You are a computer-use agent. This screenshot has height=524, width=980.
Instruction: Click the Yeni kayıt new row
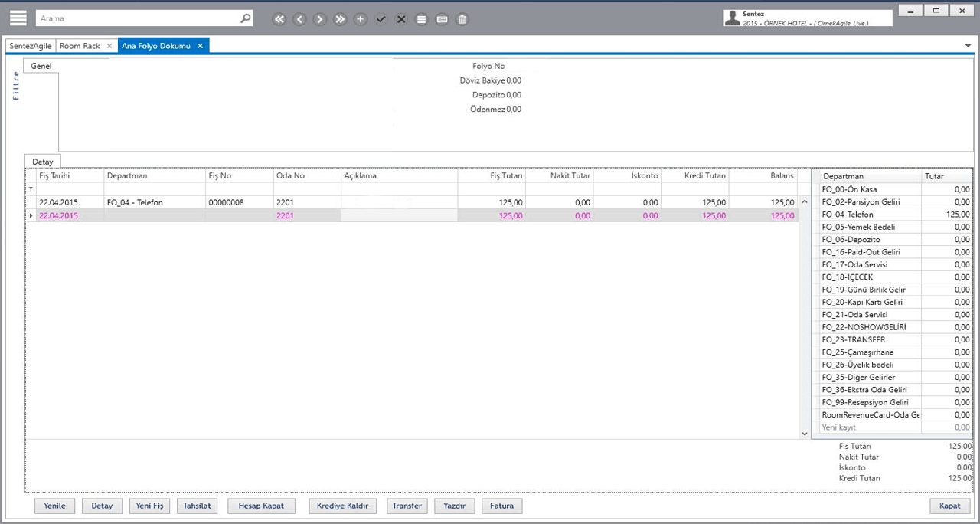(892, 427)
